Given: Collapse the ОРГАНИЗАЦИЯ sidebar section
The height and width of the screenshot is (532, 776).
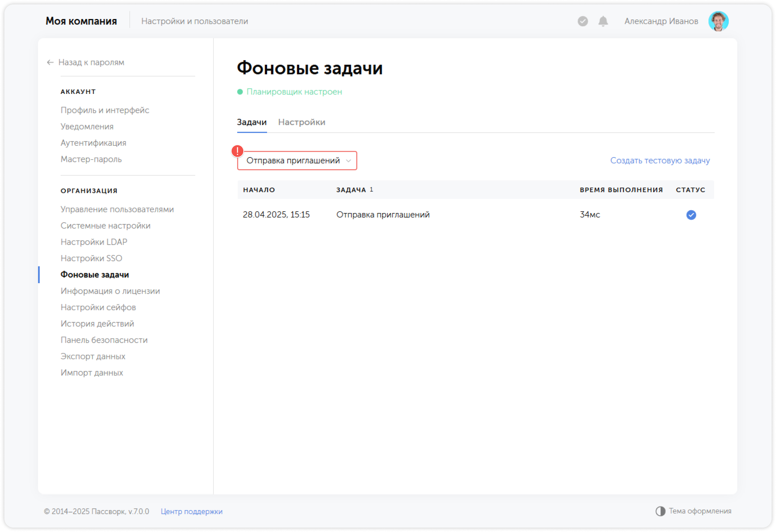Looking at the screenshot, I should click(89, 190).
